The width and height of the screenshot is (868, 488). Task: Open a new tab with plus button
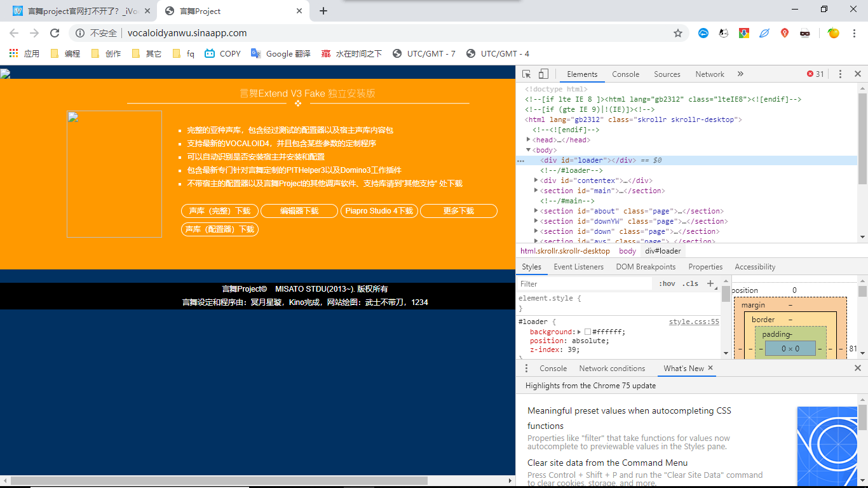[x=323, y=11]
